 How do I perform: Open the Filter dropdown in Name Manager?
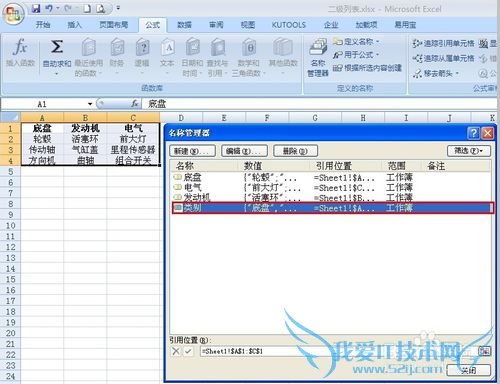pyautogui.click(x=469, y=151)
